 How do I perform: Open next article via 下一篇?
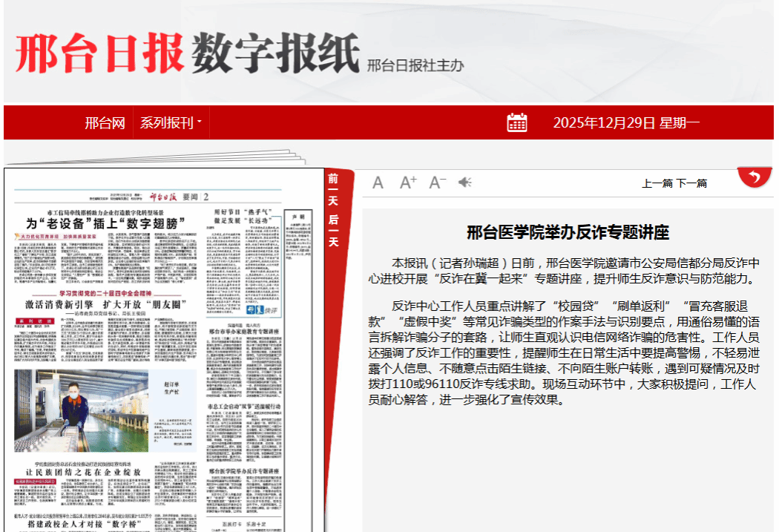691,183
